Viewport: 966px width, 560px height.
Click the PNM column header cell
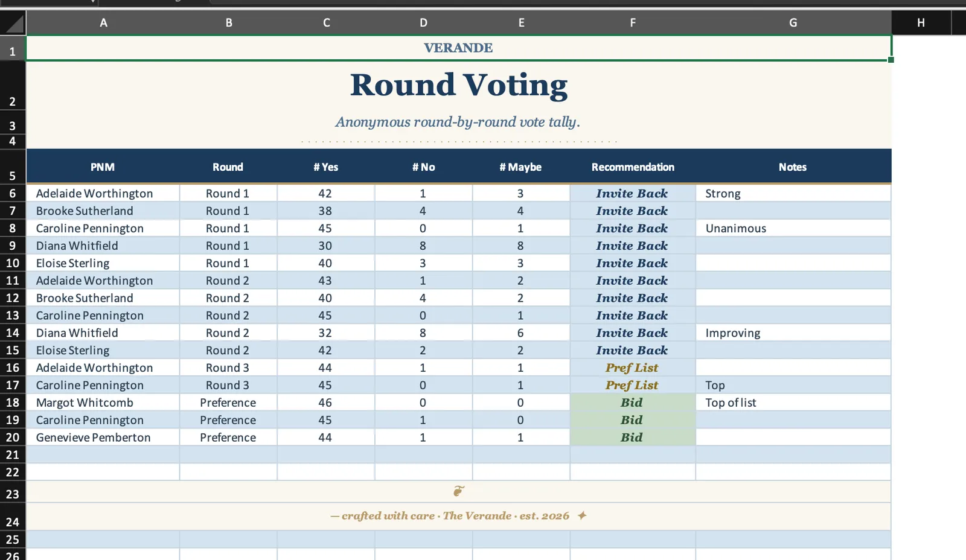pyautogui.click(x=103, y=167)
